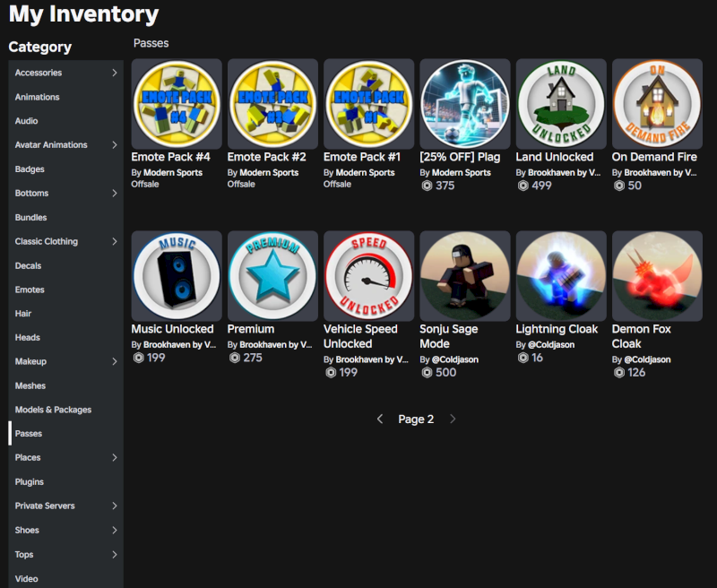Open the Music Unlocked speaker icon
The height and width of the screenshot is (588, 717).
[177, 276]
